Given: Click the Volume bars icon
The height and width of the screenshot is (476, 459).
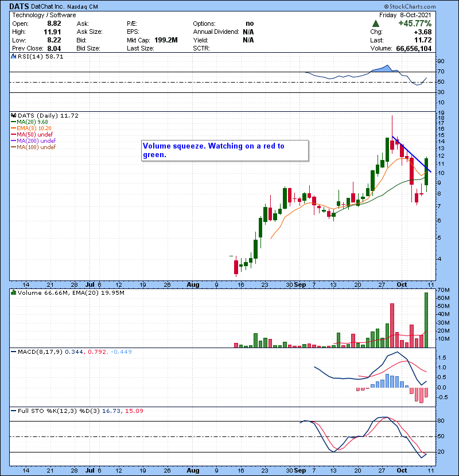Looking at the screenshot, I should (x=13, y=292).
